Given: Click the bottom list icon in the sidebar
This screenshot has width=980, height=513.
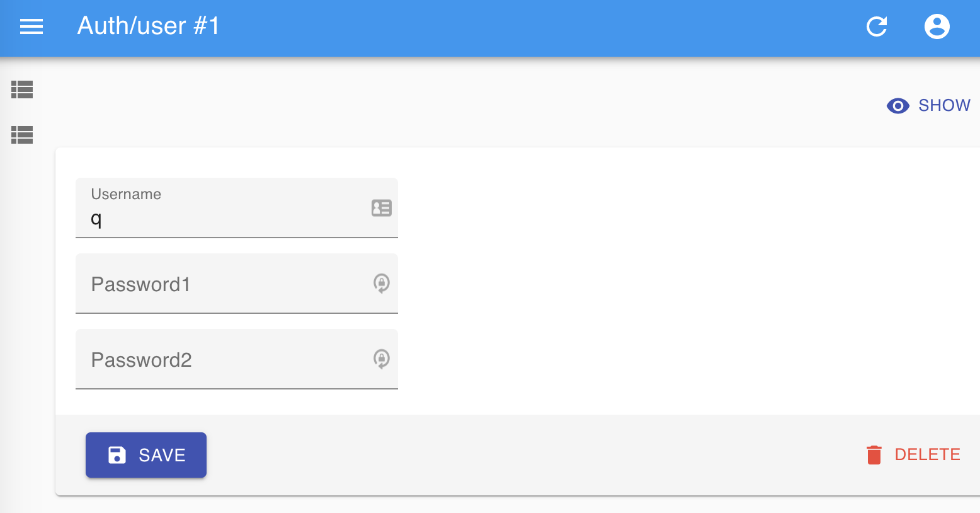Looking at the screenshot, I should point(21,135).
